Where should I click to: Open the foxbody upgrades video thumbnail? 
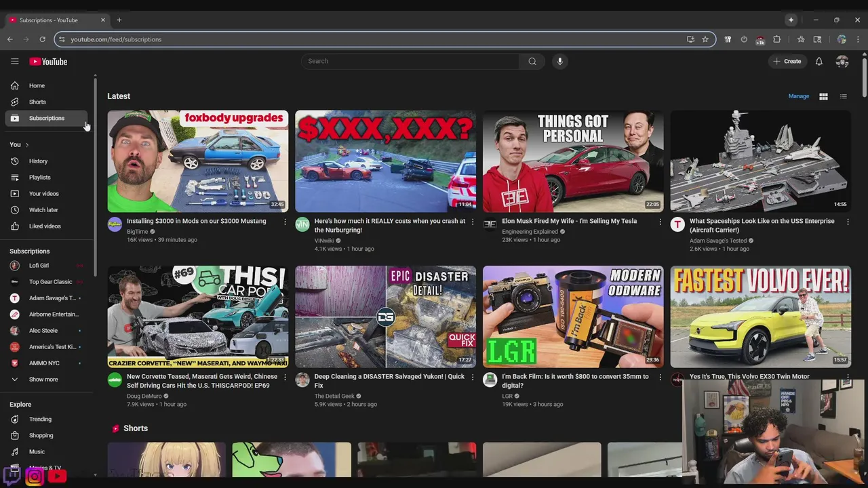pos(197,161)
